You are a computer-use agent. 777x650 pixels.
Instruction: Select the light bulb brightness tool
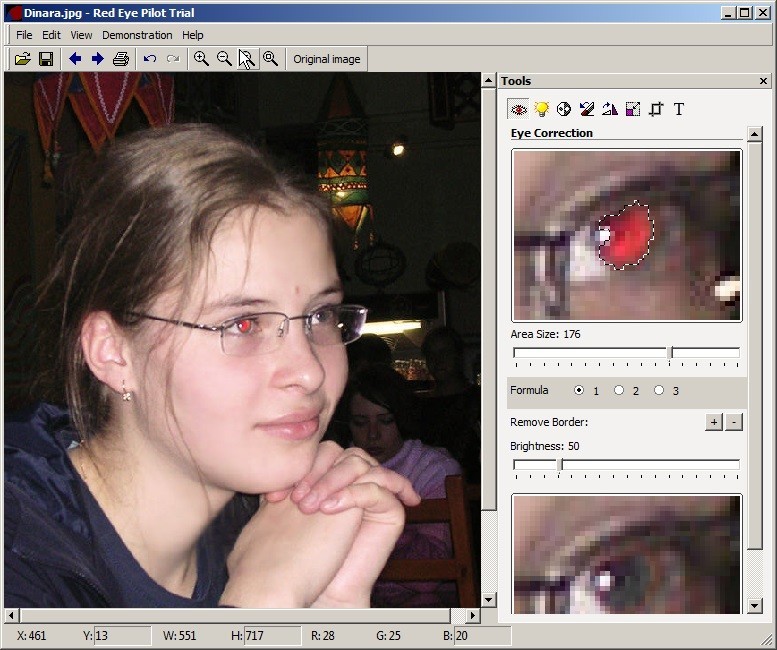pyautogui.click(x=542, y=109)
